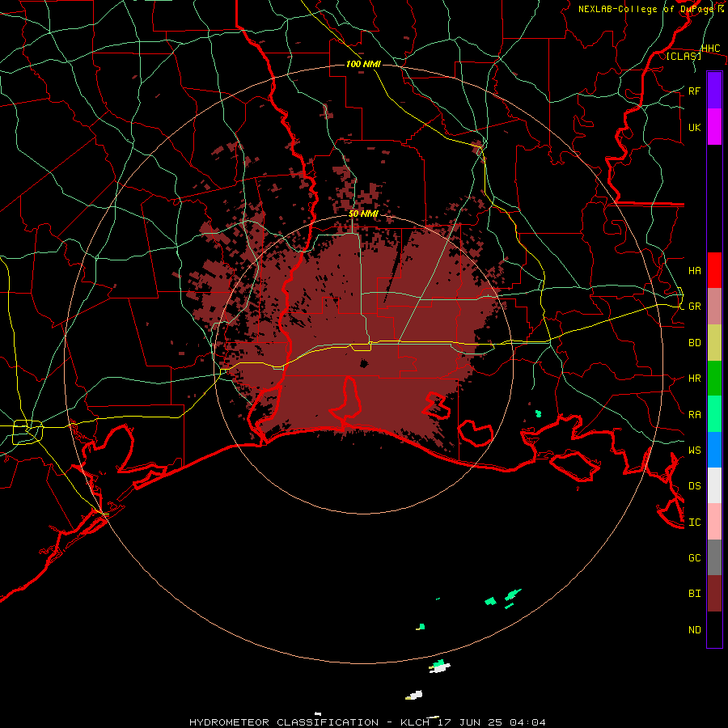Screen dimensions: 728x728
Task: Click the "NEXLAB-College of DuPage" credit text
Action: (x=645, y=9)
